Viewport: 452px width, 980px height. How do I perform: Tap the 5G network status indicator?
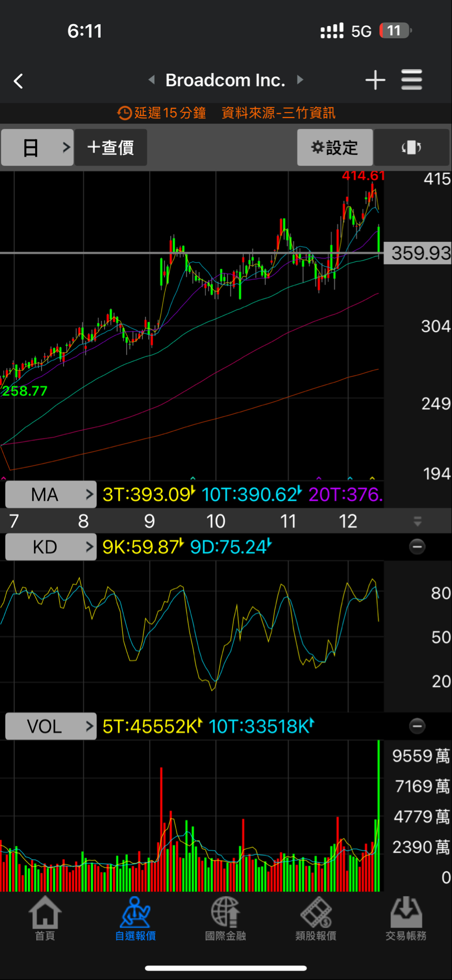362,31
